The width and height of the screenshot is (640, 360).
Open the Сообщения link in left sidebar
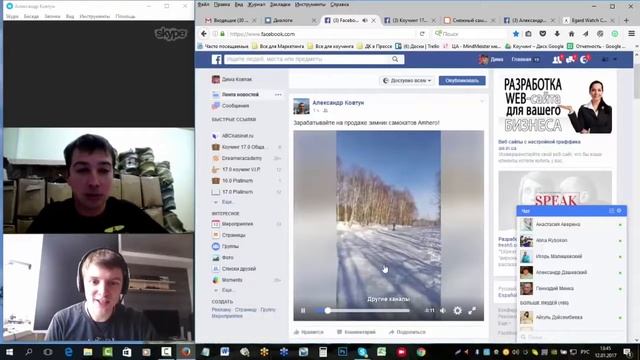[x=236, y=106]
